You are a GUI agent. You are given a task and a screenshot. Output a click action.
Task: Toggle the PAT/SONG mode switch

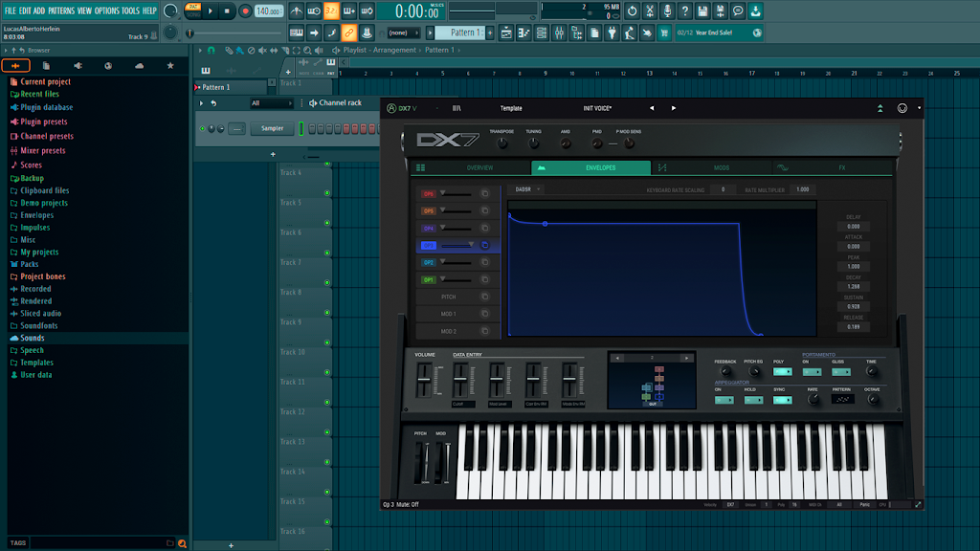click(x=193, y=11)
